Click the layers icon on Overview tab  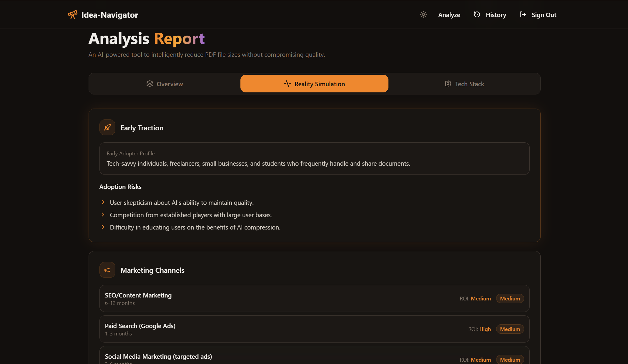coord(150,84)
